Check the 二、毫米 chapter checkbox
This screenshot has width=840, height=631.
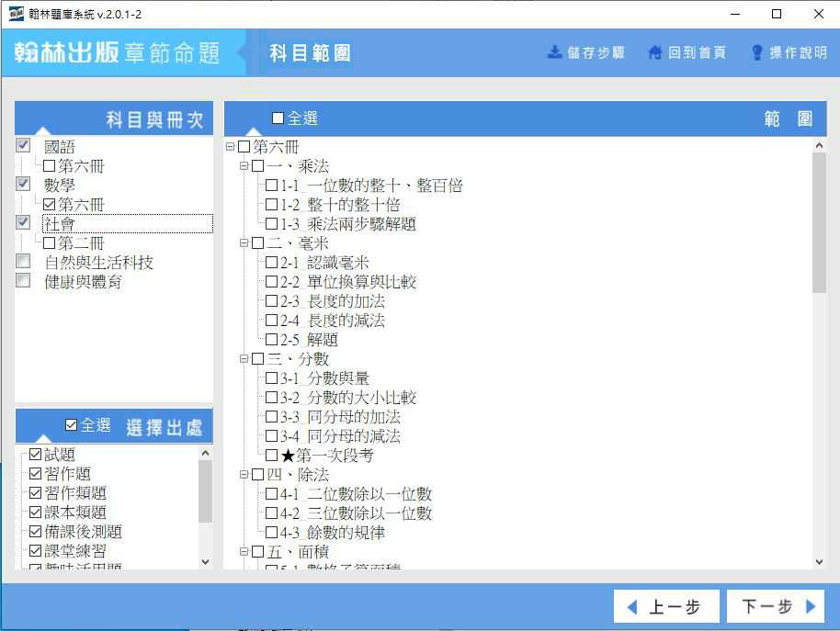pos(257,243)
